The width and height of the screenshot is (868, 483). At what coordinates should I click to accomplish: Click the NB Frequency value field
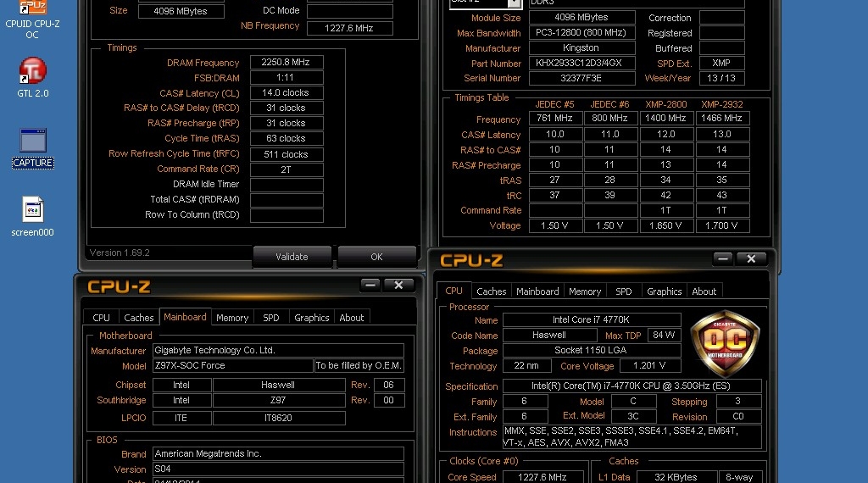coord(350,28)
